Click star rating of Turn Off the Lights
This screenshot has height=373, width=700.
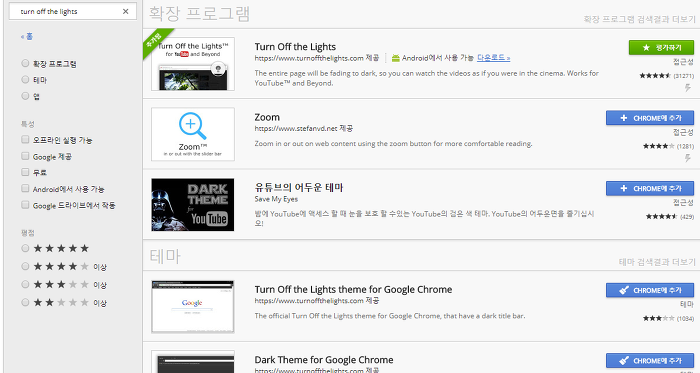tap(655, 76)
